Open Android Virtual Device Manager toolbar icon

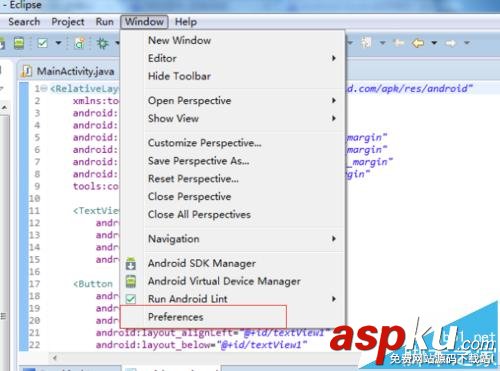click(19, 43)
